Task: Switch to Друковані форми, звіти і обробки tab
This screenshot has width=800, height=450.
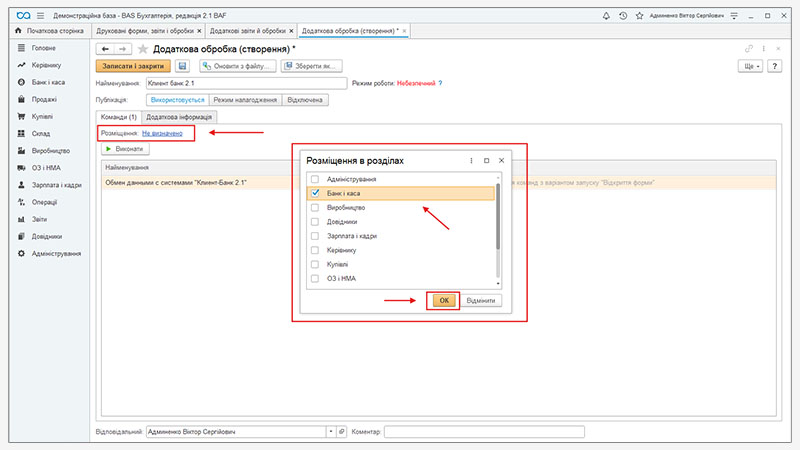Action: pyautogui.click(x=139, y=32)
